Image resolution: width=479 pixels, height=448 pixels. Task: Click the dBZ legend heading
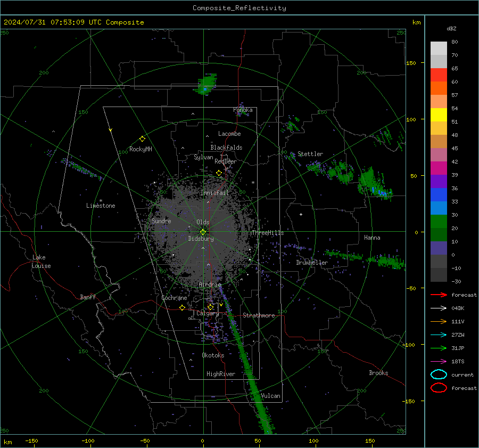click(451, 28)
